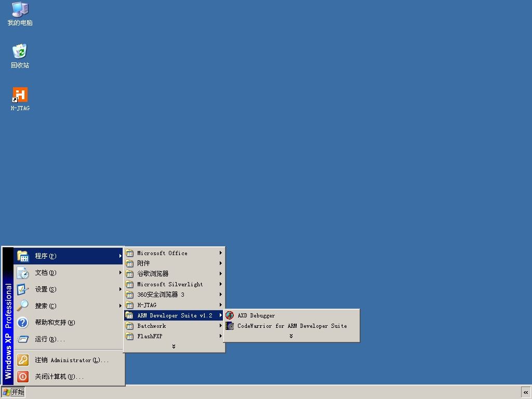The width and height of the screenshot is (532, 399).
Task: Open 搜索(C) search menu
Action: [x=69, y=306]
